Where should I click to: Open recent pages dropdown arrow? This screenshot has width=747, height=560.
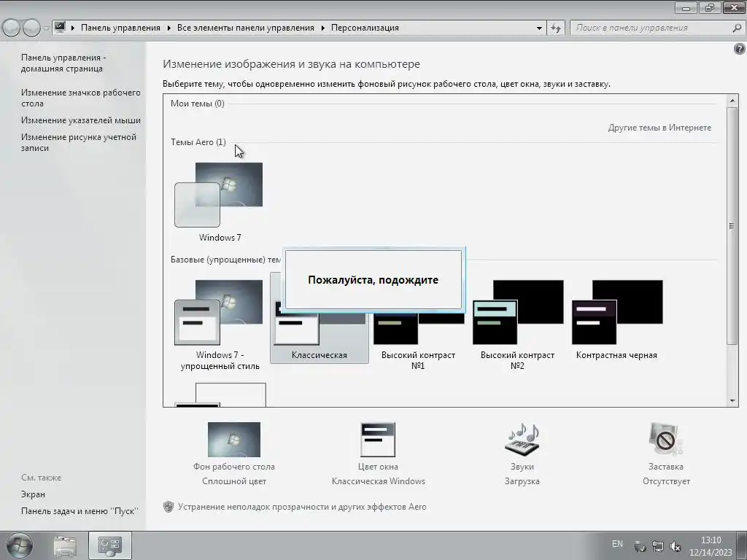[x=46, y=28]
